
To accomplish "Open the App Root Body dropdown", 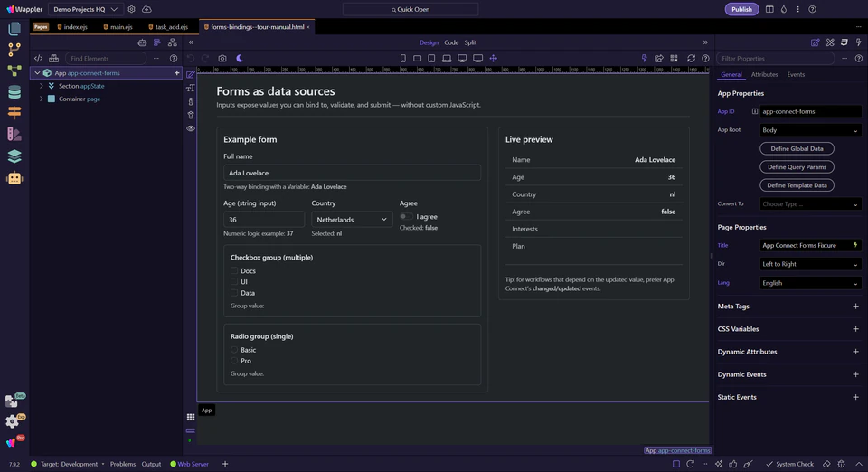I will tap(810, 130).
